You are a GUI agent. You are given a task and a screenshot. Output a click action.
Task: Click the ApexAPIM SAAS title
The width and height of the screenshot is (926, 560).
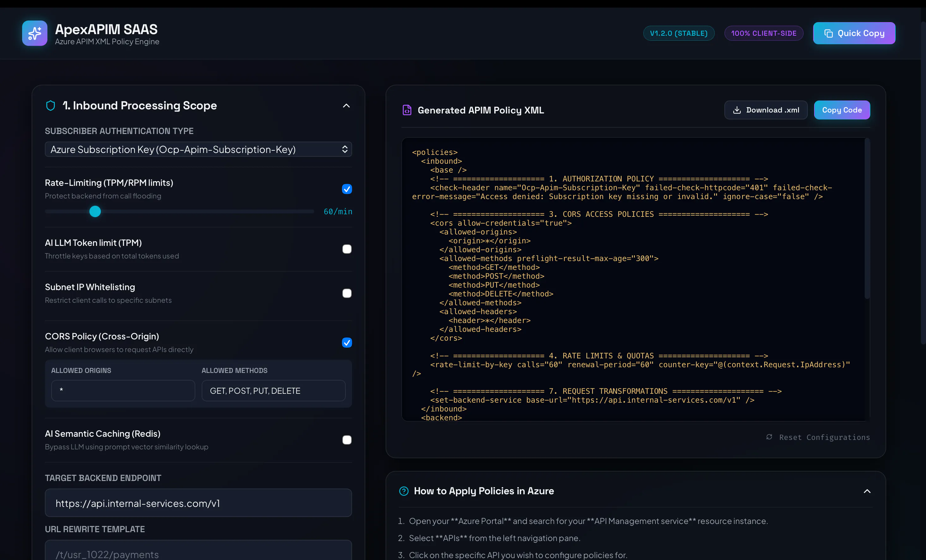[x=107, y=29]
